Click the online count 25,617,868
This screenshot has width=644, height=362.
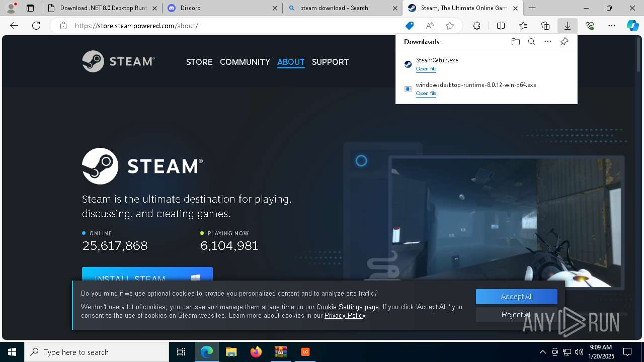tap(115, 245)
